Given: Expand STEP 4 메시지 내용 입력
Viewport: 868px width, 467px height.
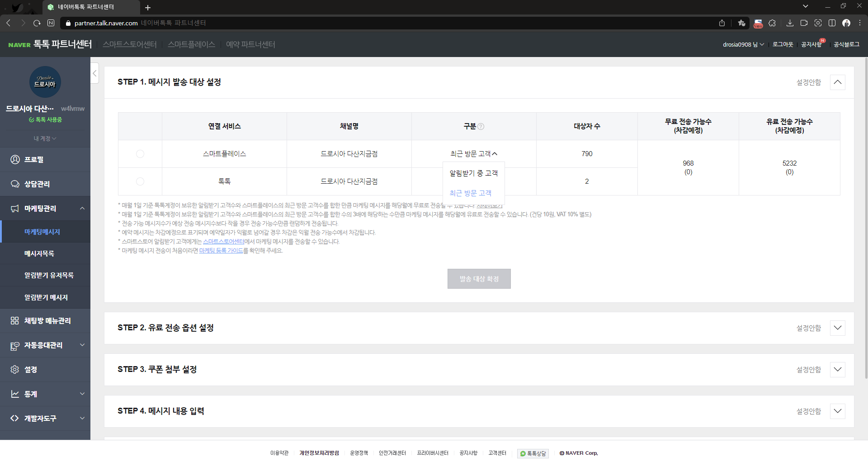Looking at the screenshot, I should [x=837, y=411].
